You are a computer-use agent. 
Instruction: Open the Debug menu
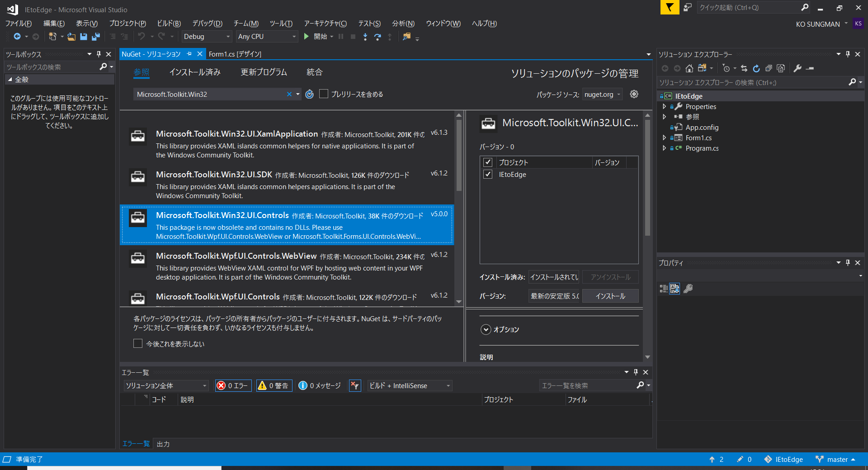point(208,24)
